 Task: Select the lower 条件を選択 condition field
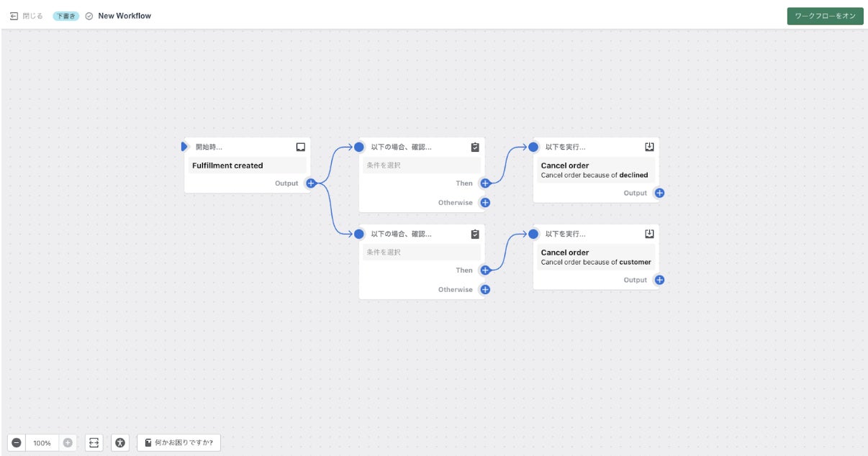pos(421,252)
